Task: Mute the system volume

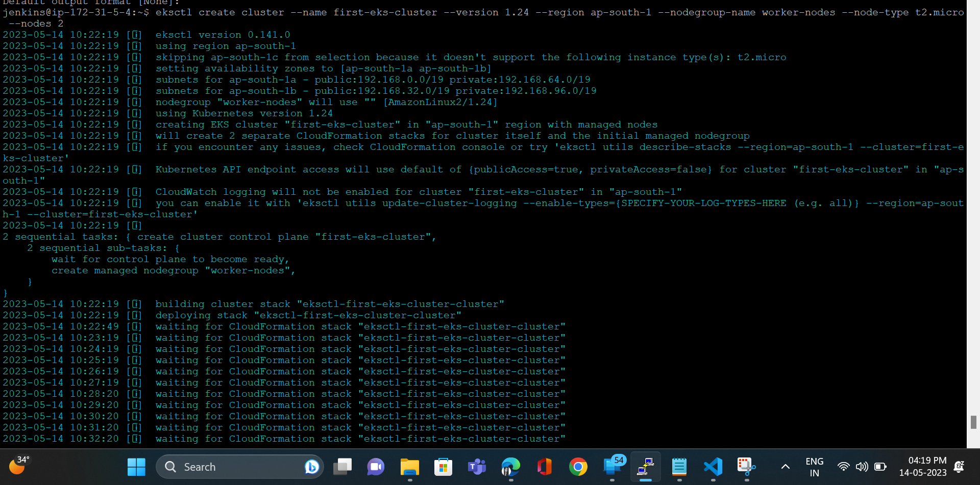Action: (863, 467)
